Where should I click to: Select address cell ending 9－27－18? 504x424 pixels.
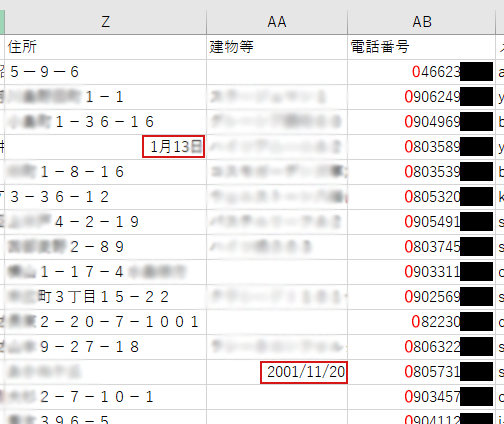pyautogui.click(x=106, y=347)
